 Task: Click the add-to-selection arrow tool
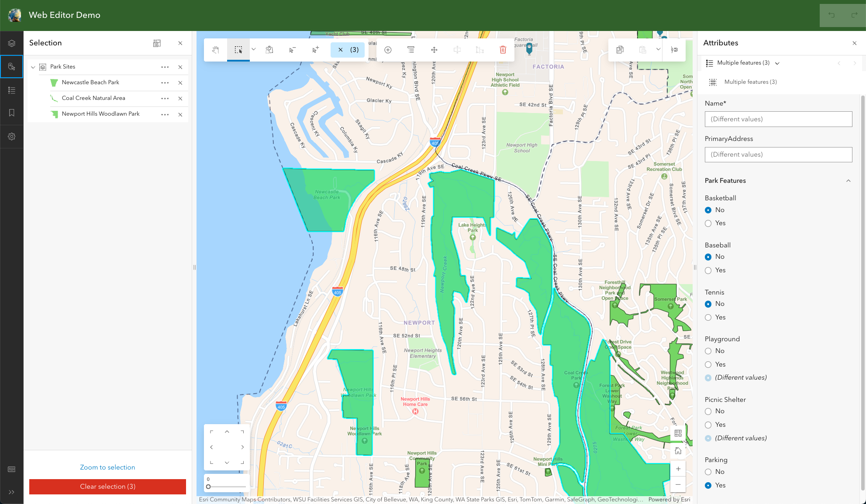315,50
